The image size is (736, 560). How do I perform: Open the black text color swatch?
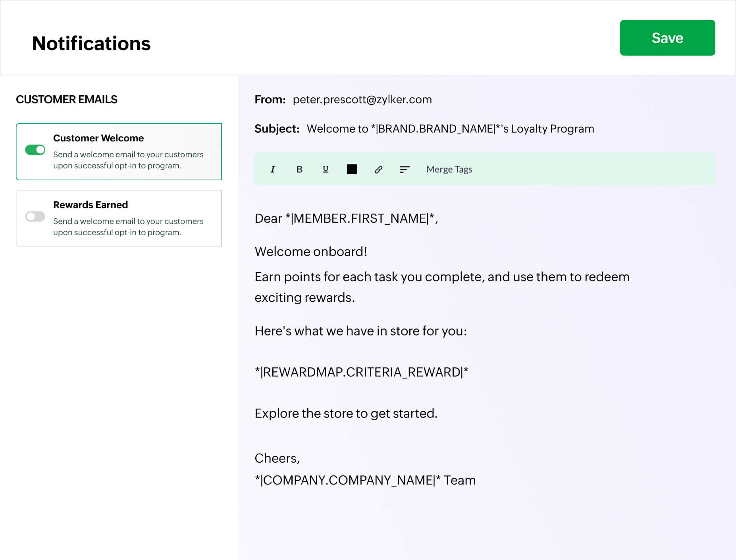pos(352,169)
